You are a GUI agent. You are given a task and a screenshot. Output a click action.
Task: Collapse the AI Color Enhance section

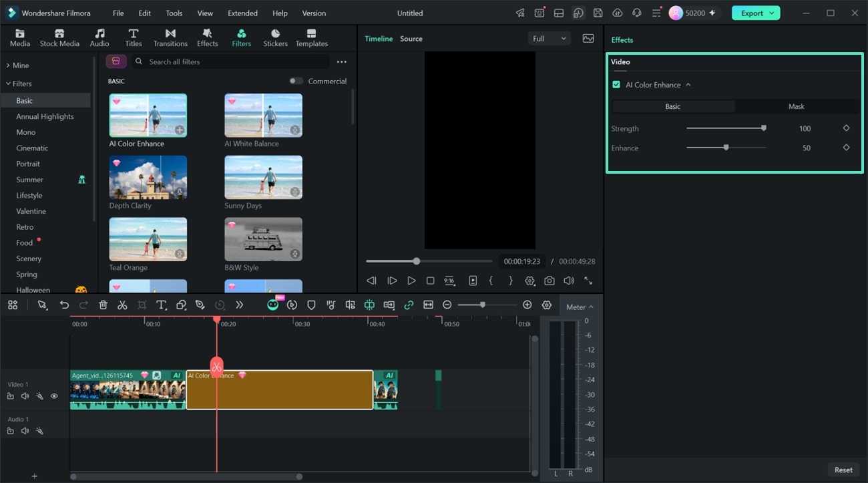tap(688, 85)
